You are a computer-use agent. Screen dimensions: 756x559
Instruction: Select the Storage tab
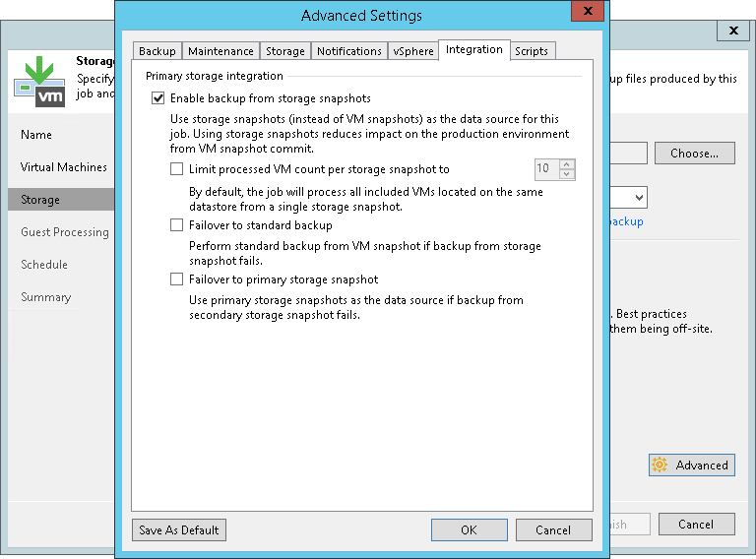[x=285, y=51]
